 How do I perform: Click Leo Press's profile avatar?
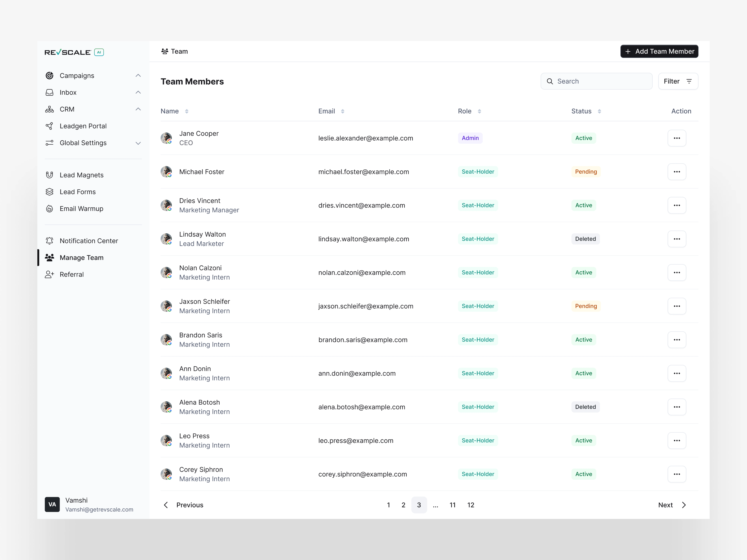[166, 441]
